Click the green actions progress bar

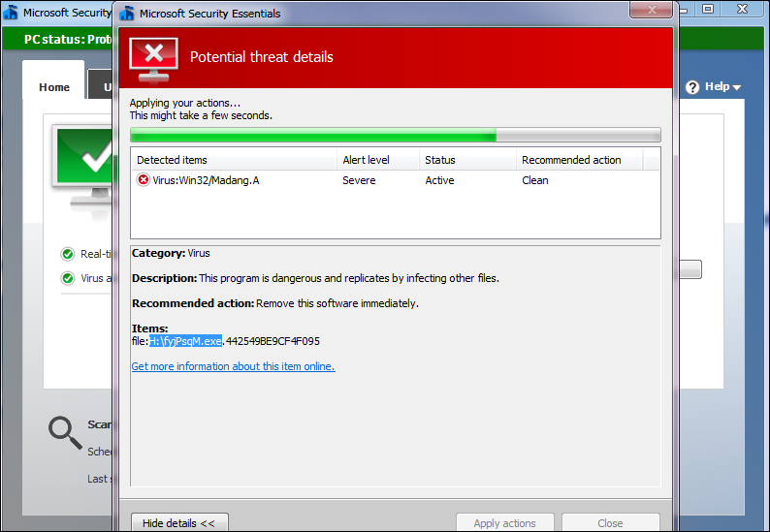pos(396,135)
